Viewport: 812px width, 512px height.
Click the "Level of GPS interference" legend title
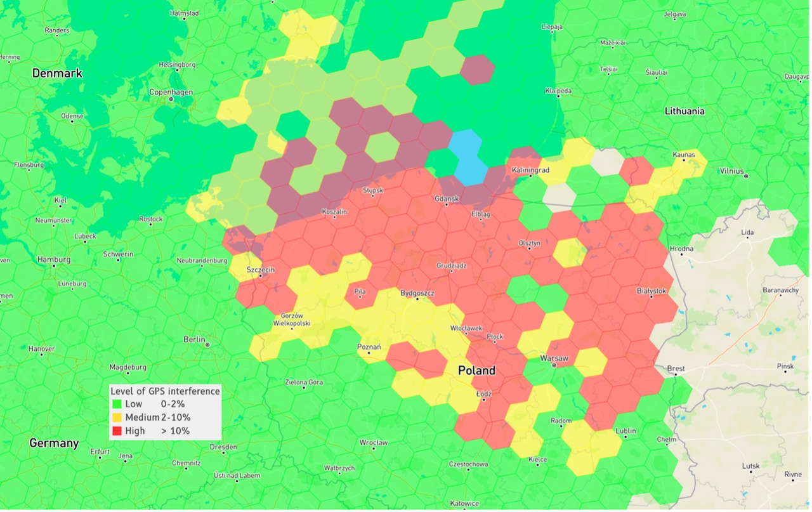point(165,391)
